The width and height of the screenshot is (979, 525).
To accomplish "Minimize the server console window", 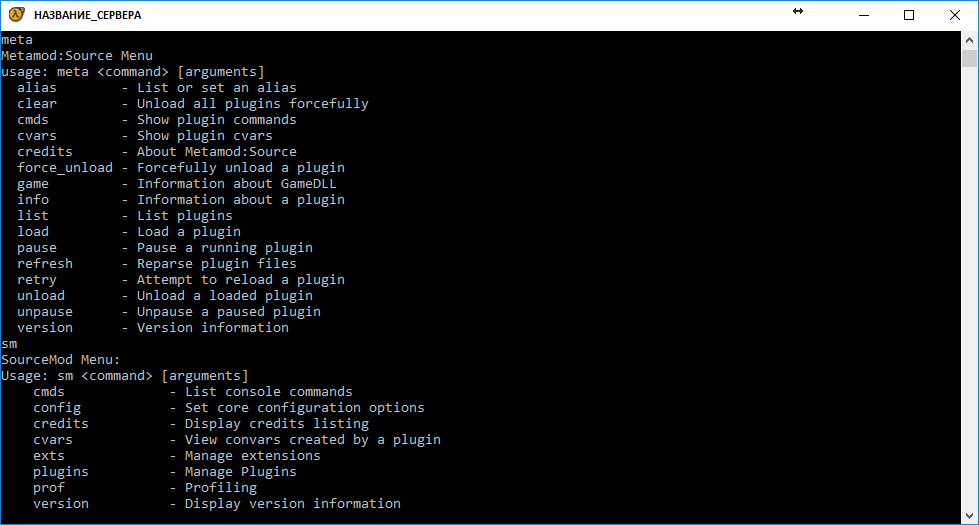I will coord(862,15).
